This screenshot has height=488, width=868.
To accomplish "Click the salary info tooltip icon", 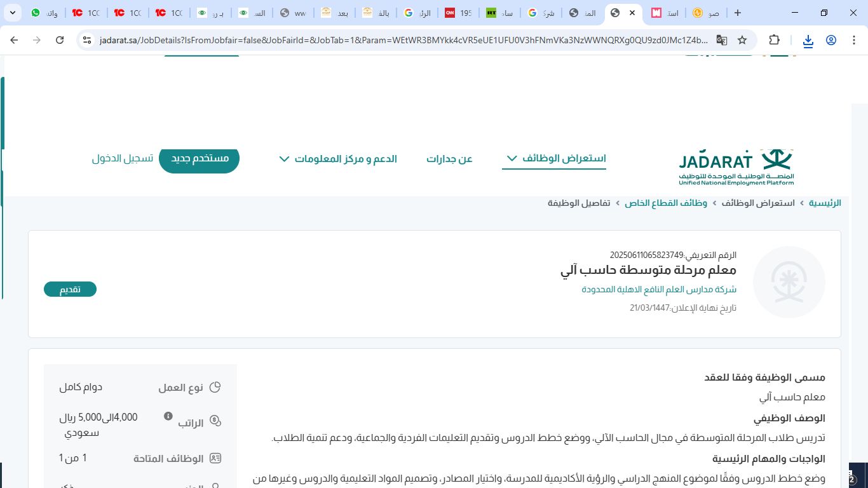I will (168, 416).
